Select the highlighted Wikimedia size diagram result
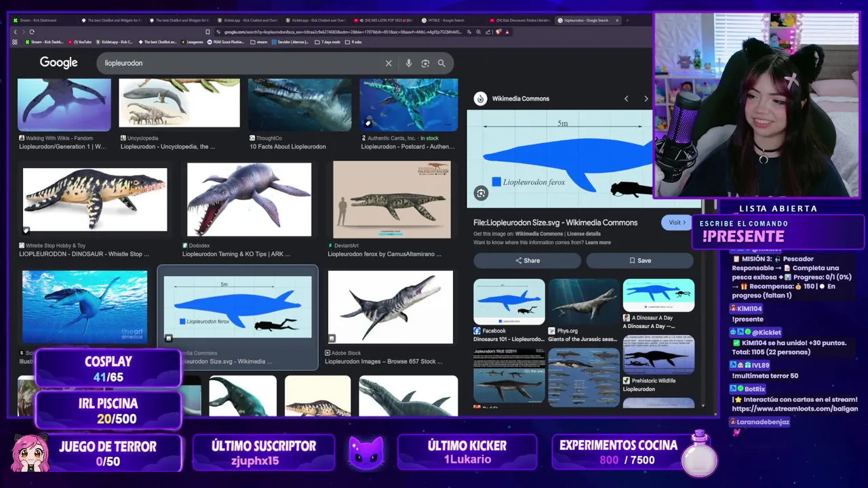Image resolution: width=868 pixels, height=488 pixels. pyautogui.click(x=237, y=307)
